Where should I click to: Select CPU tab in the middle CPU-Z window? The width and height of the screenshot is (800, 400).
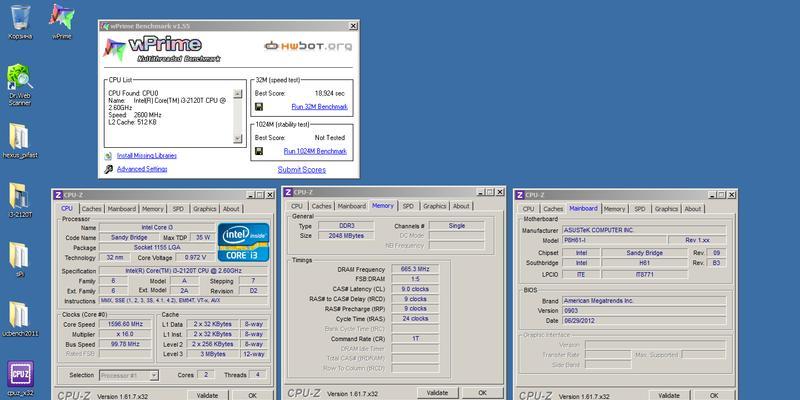point(297,206)
